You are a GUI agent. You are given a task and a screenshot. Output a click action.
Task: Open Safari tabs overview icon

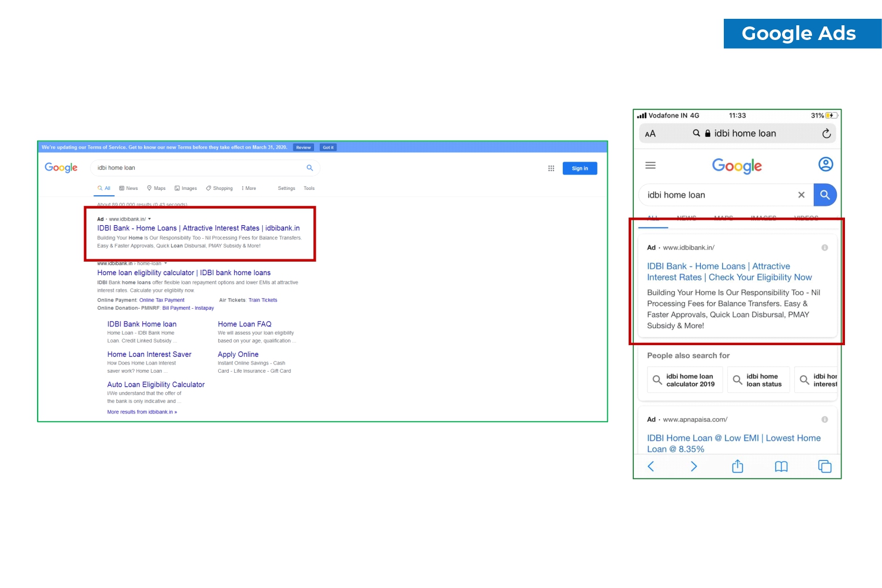(x=824, y=466)
